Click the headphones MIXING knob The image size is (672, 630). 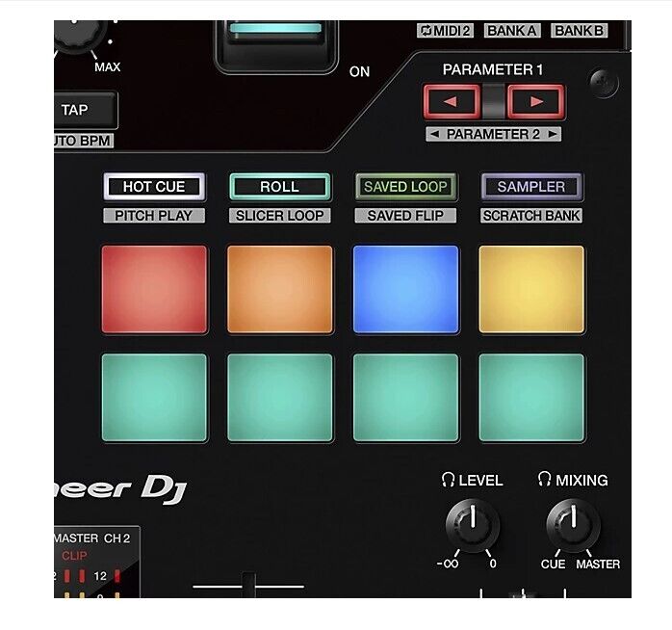pyautogui.click(x=574, y=525)
